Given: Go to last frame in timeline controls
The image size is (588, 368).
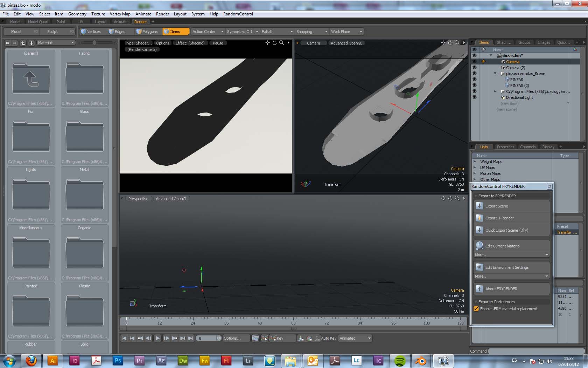Looking at the screenshot, I should pos(190,338).
